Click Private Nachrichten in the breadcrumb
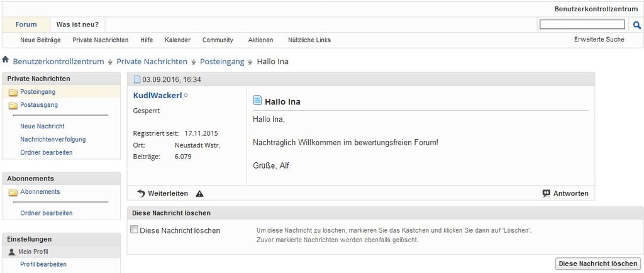This screenshot has height=273, width=644. (x=152, y=62)
